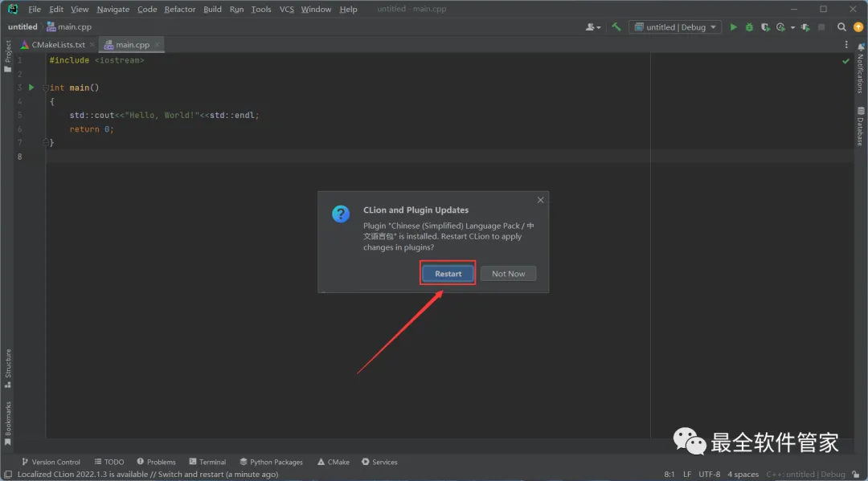The height and width of the screenshot is (481, 868).
Task: Click the Run with Coverage icon
Action: [x=765, y=27]
